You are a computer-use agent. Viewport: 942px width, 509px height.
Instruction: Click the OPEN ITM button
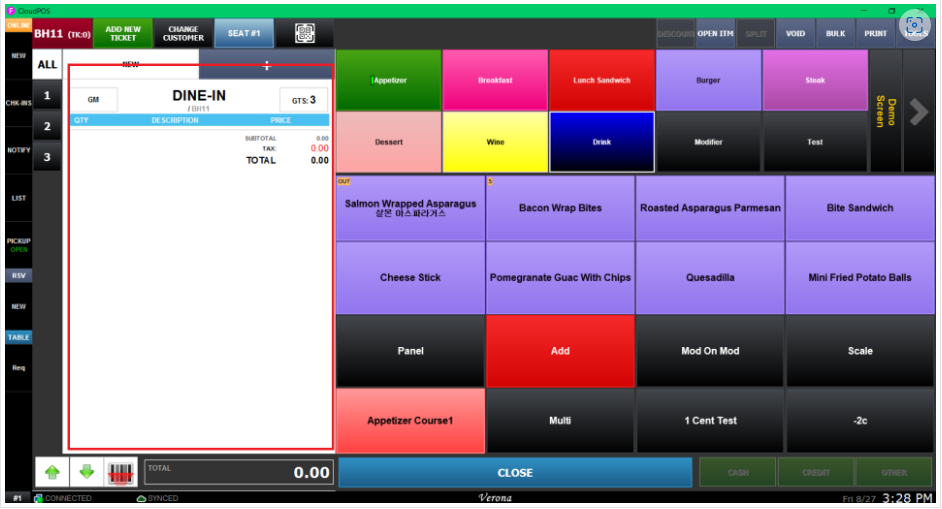715,34
